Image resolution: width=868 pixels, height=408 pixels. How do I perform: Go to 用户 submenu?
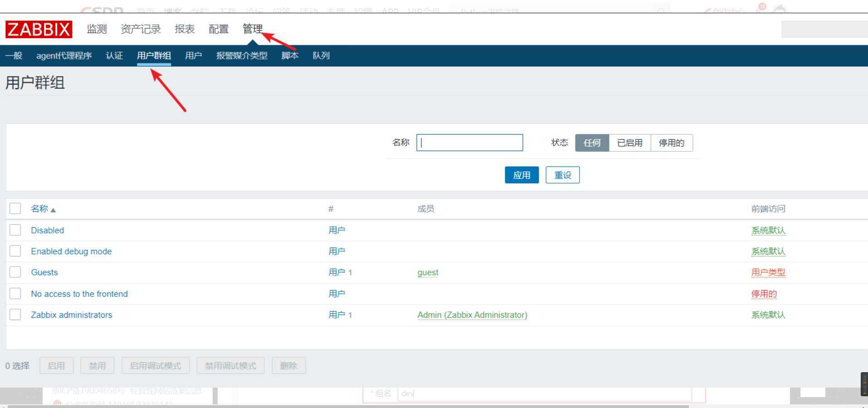(x=193, y=55)
